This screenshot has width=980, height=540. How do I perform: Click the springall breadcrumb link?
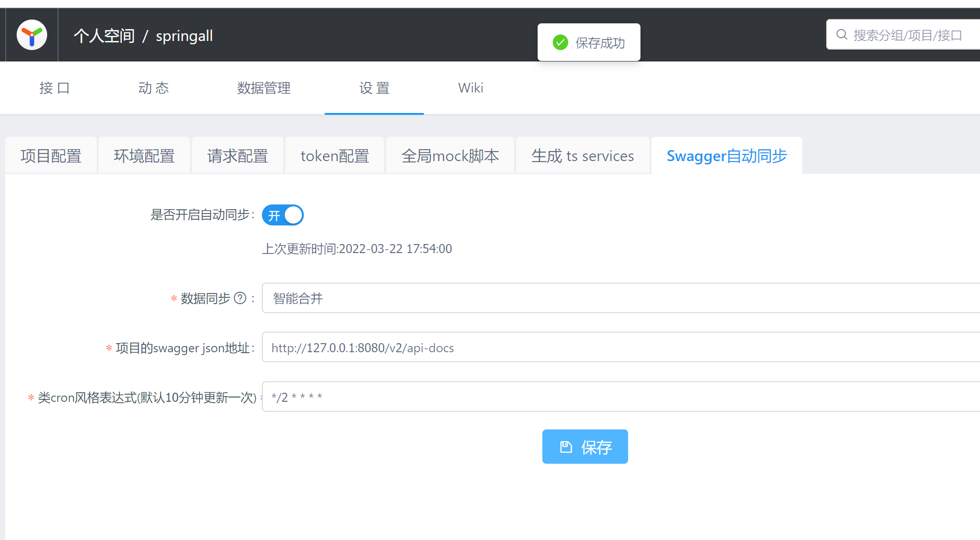tap(184, 36)
